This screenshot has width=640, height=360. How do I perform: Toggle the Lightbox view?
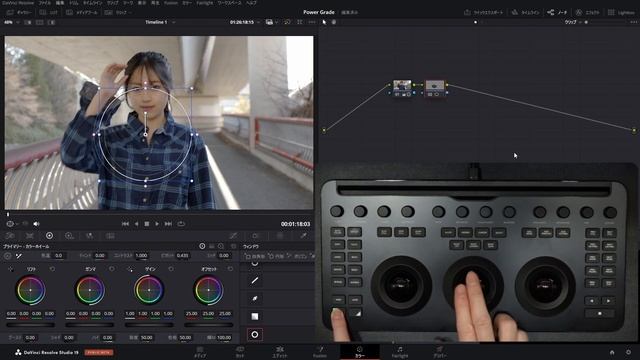coord(621,13)
